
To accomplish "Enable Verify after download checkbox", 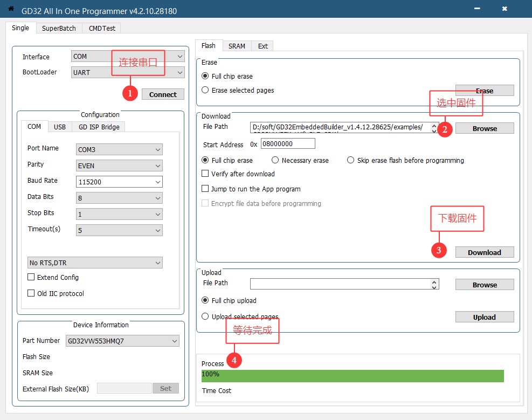I will click(x=205, y=174).
